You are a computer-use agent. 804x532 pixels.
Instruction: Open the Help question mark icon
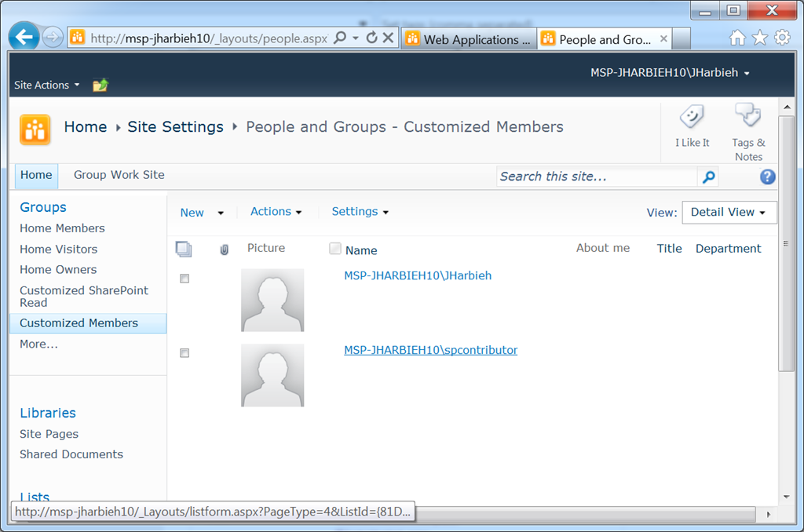(767, 177)
